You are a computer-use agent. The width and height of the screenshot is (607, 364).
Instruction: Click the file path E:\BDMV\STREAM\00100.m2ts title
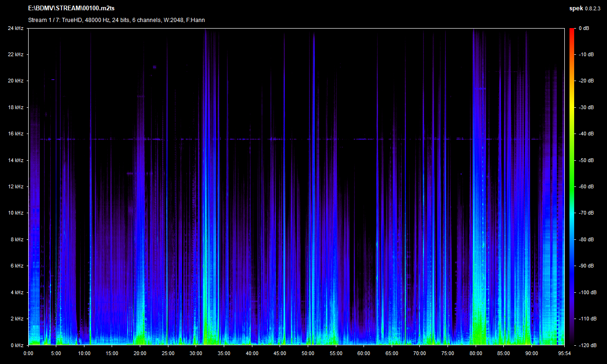71,8
